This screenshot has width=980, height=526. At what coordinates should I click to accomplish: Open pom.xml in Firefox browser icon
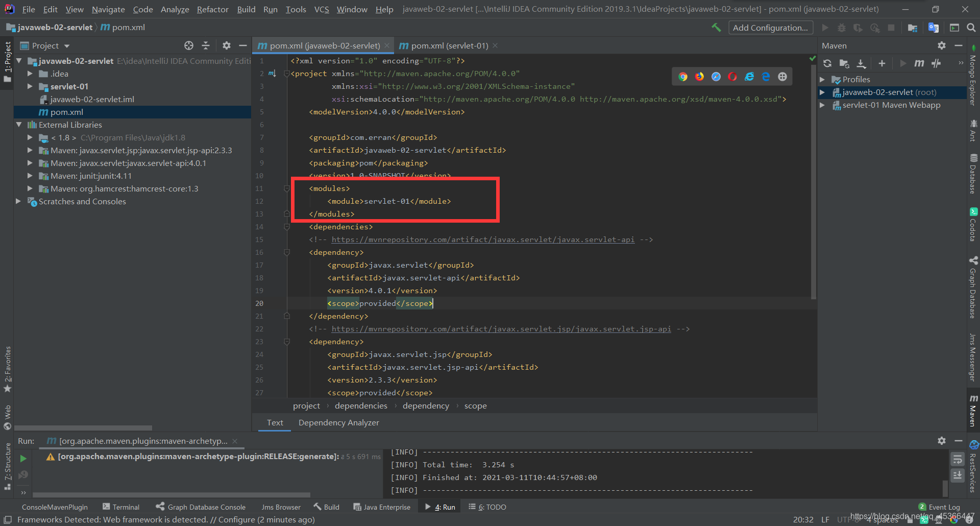click(699, 77)
